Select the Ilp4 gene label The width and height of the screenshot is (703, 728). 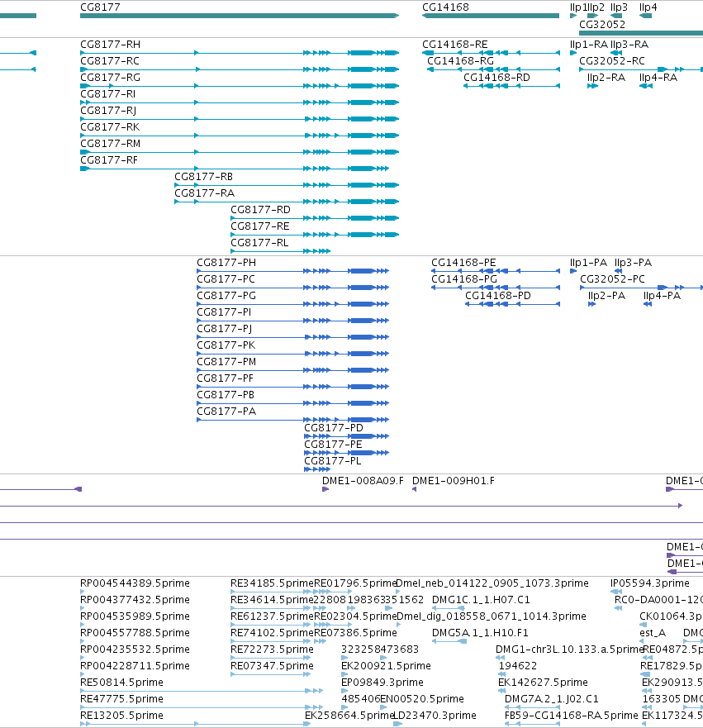click(648, 7)
